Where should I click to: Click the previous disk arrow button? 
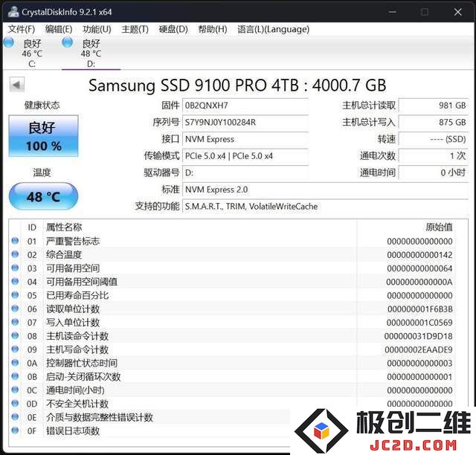coord(16,85)
